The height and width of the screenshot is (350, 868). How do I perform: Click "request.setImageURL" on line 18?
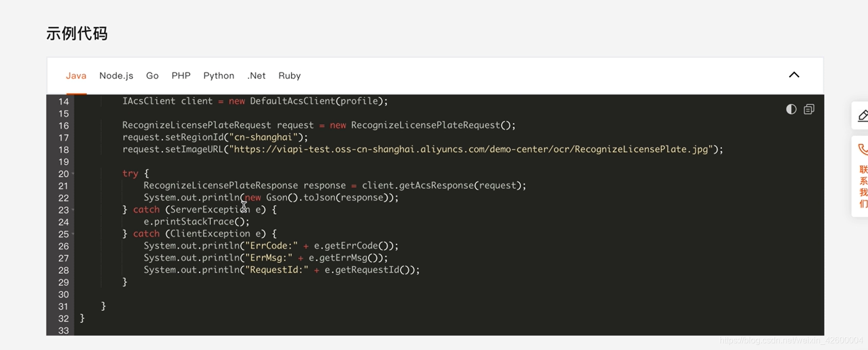point(173,150)
